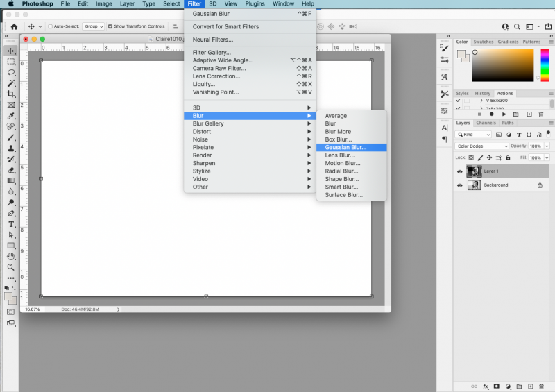Open the Neural Filters... menu item
This screenshot has height=392, width=555.
250,40
